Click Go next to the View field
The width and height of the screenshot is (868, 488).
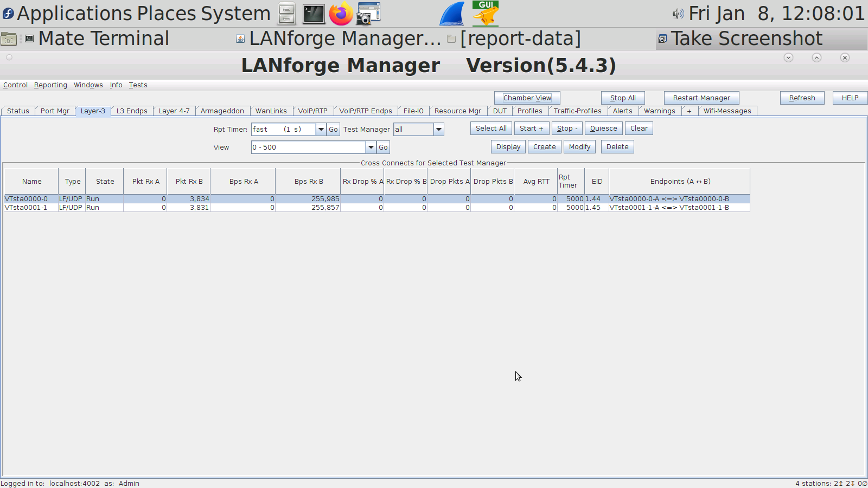click(x=383, y=147)
